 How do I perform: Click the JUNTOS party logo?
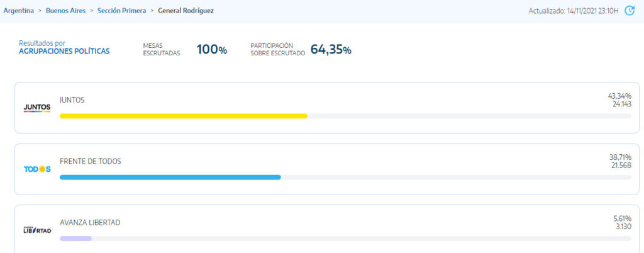37,108
